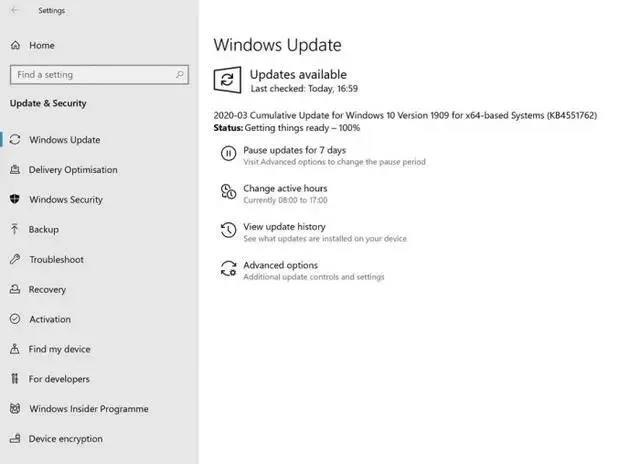Viewport: 640px width, 464px height.
Task: Click the Settings window title text
Action: (x=51, y=11)
